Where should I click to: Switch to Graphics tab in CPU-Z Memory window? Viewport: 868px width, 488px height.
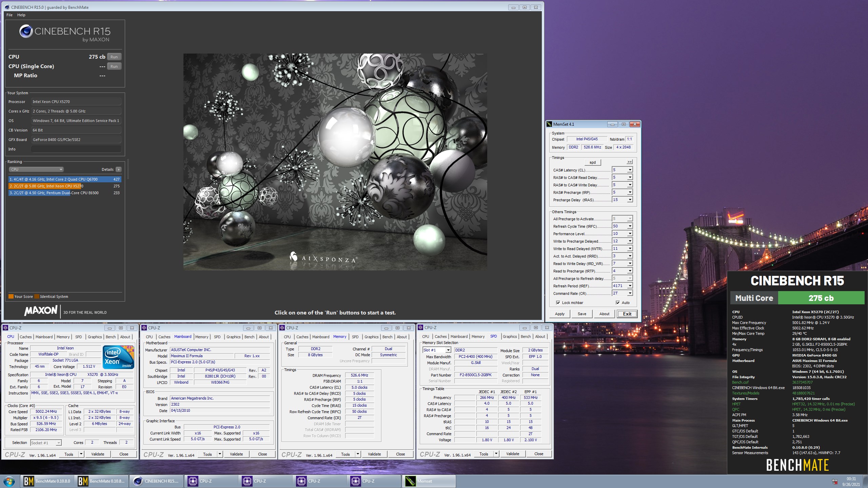point(371,337)
